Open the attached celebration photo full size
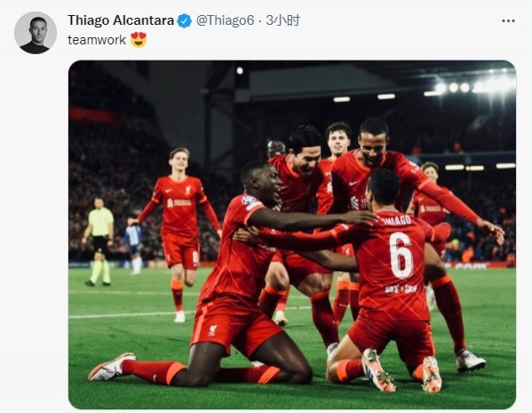The height and width of the screenshot is (413, 532). (292, 234)
